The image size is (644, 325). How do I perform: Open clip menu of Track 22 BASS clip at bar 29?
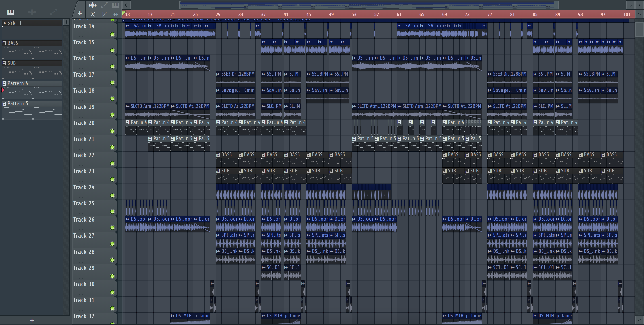point(218,155)
